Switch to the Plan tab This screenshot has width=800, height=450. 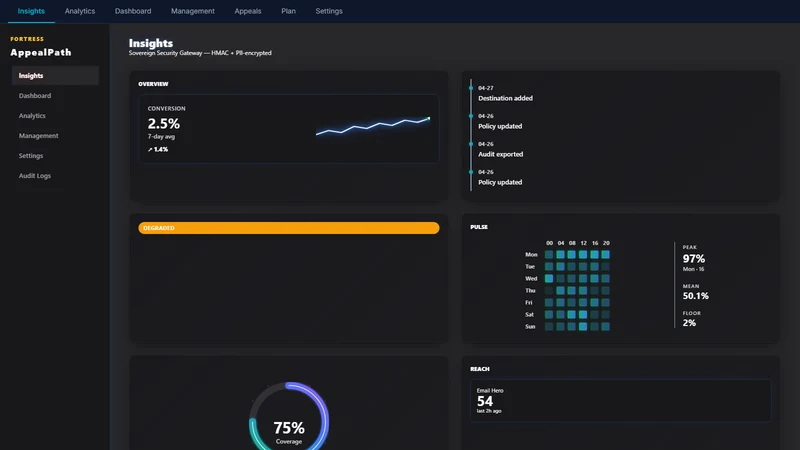point(288,11)
